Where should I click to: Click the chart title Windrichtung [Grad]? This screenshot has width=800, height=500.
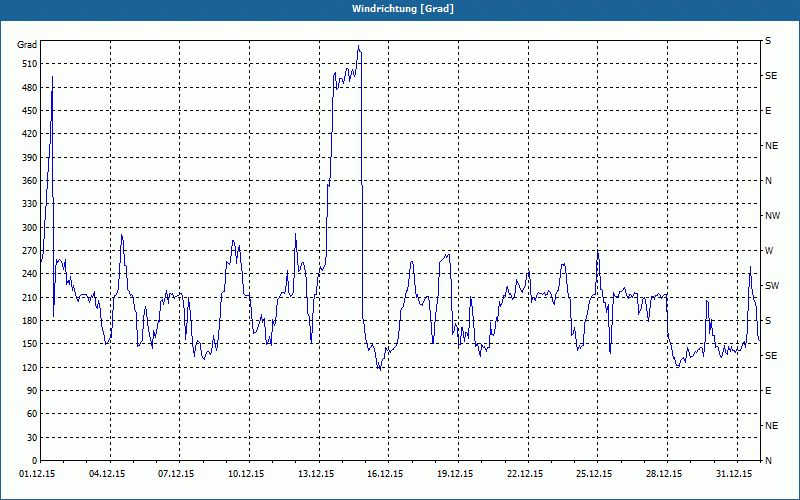(403, 9)
